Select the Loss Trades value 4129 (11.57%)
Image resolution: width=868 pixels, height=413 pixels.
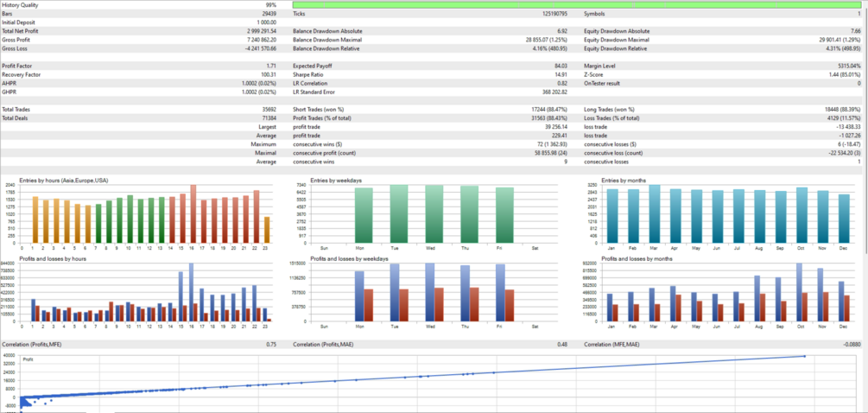tap(844, 118)
